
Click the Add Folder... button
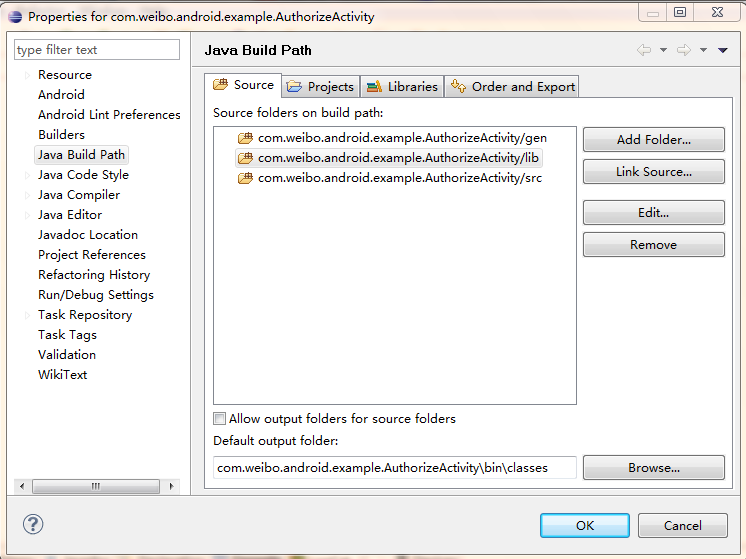[x=654, y=139]
